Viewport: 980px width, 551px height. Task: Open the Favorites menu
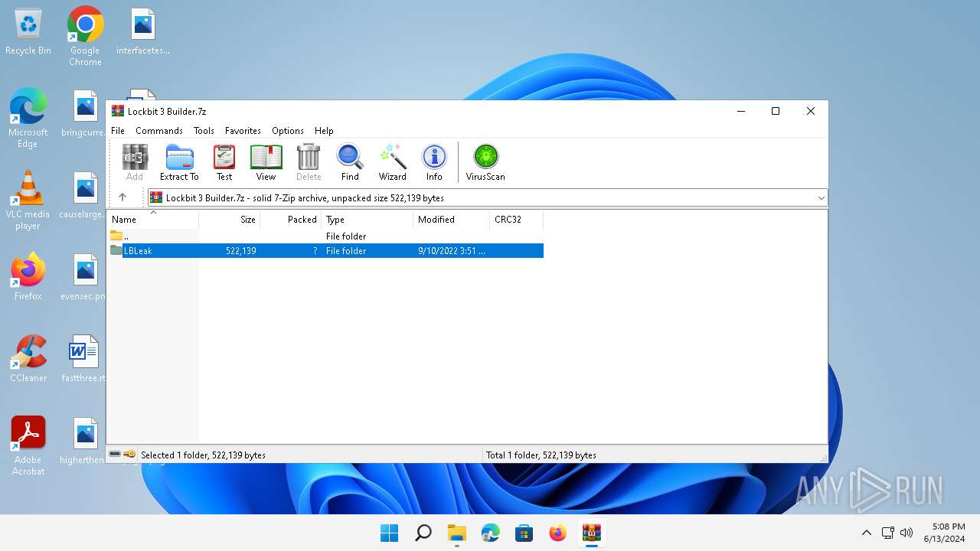point(243,131)
